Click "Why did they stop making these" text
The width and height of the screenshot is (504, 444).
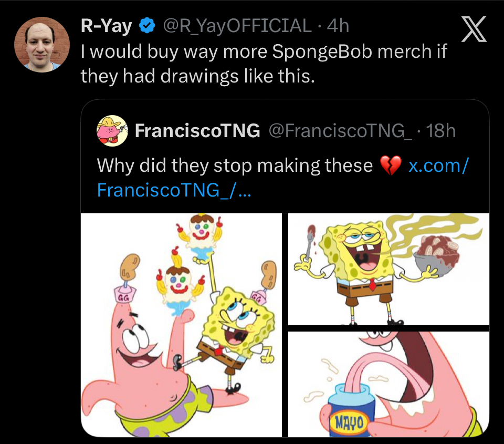[235, 166]
